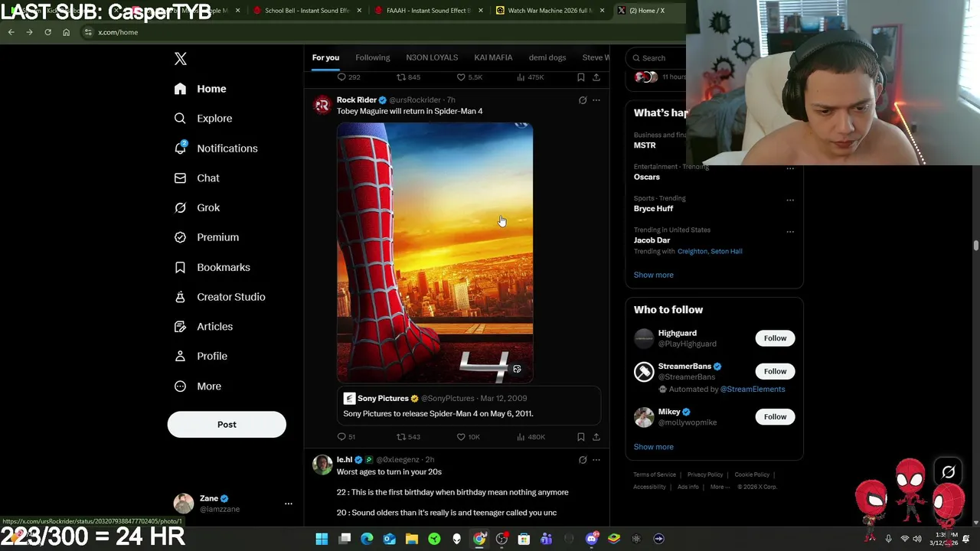Click the Creighton trending link
The width and height of the screenshot is (980, 551).
pos(694,251)
